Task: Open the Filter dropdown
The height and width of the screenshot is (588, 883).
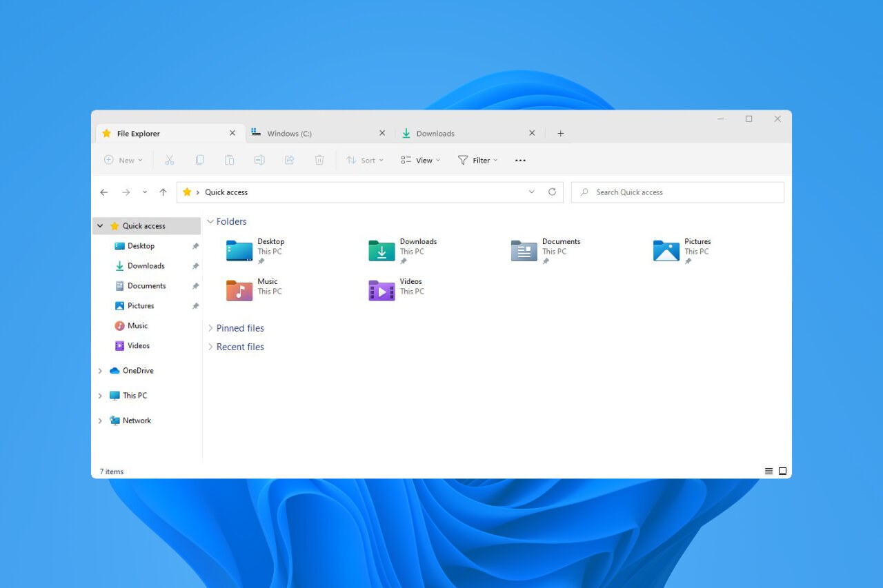Action: tap(477, 160)
